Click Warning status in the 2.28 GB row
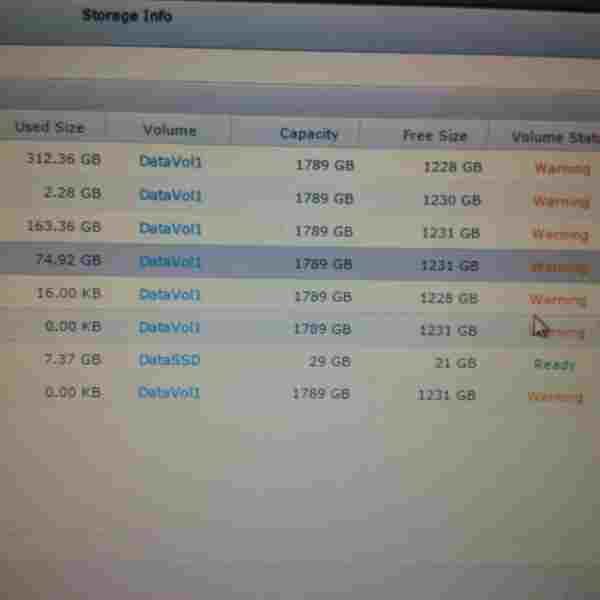600x600 pixels. pyautogui.click(x=560, y=201)
